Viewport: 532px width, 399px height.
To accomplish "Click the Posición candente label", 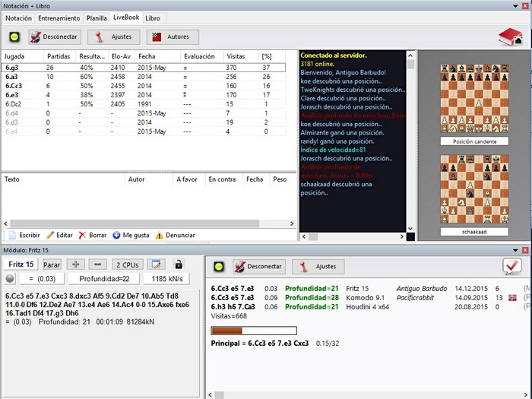I will (x=474, y=141).
